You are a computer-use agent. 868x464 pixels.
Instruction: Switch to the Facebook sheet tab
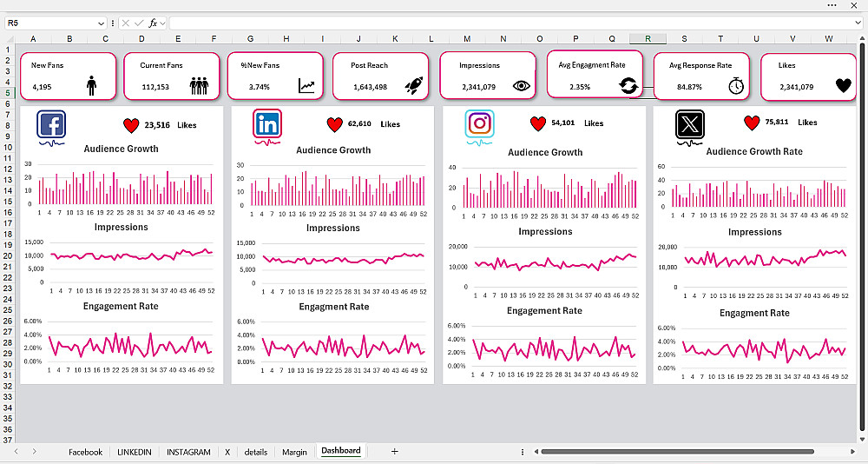(85, 452)
